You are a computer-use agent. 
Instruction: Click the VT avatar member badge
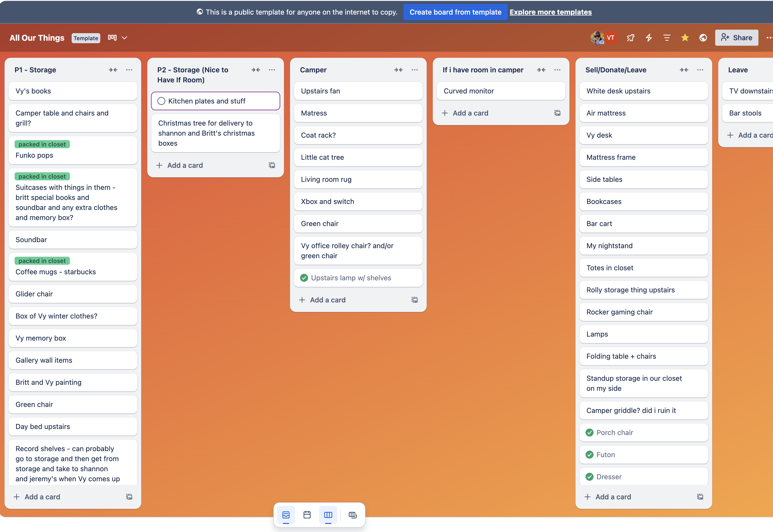pyautogui.click(x=611, y=37)
